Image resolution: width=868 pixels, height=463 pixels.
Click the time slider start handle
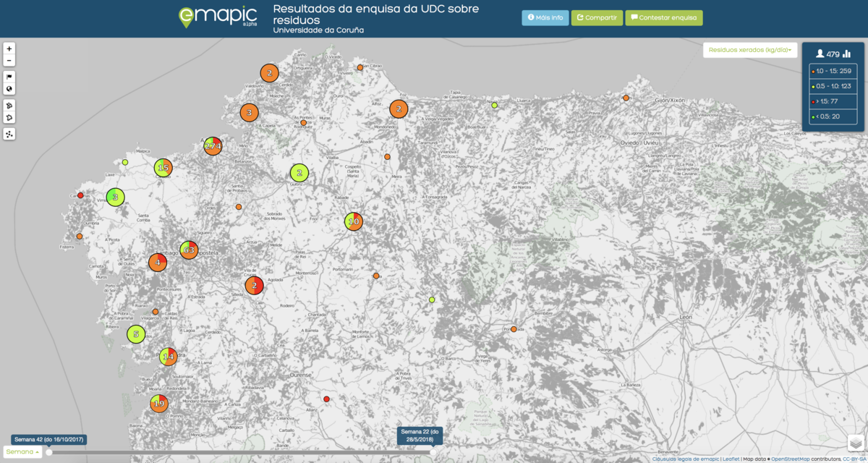tap(49, 452)
